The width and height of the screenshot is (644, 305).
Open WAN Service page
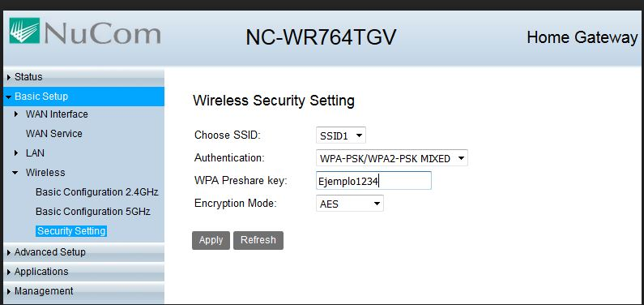point(53,134)
